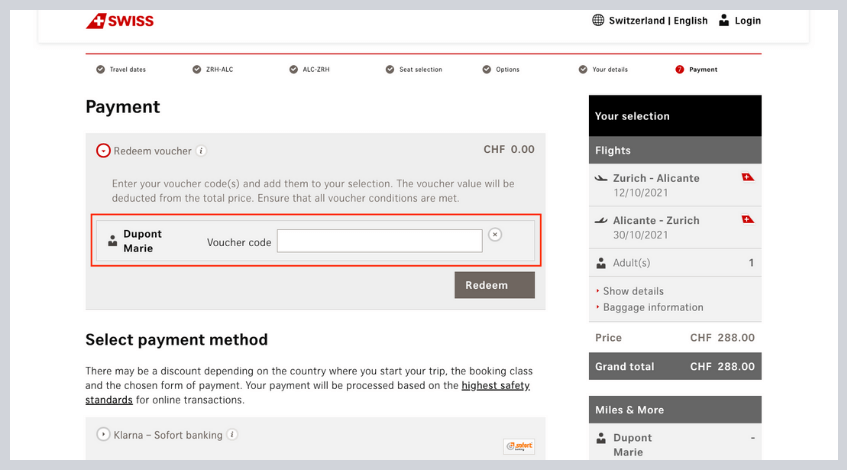
Task: Click the Miles & More header
Action: click(675, 409)
